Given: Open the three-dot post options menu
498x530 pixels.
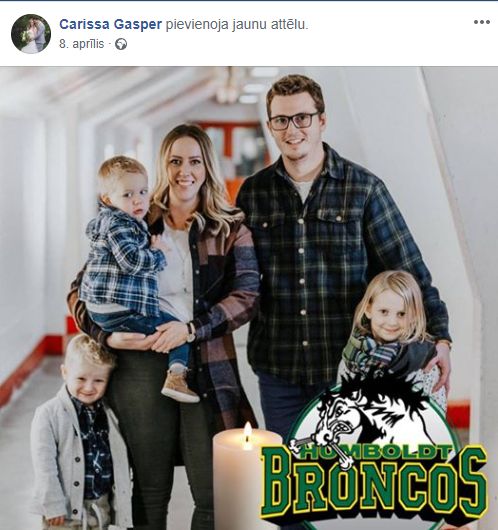Looking at the screenshot, I should [481, 22].
